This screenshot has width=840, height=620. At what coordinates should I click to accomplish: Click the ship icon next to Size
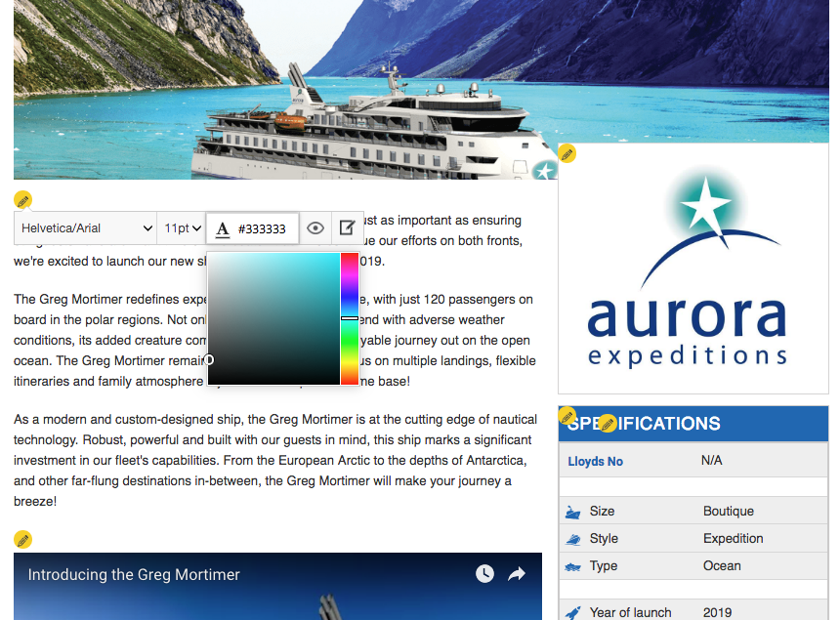572,513
